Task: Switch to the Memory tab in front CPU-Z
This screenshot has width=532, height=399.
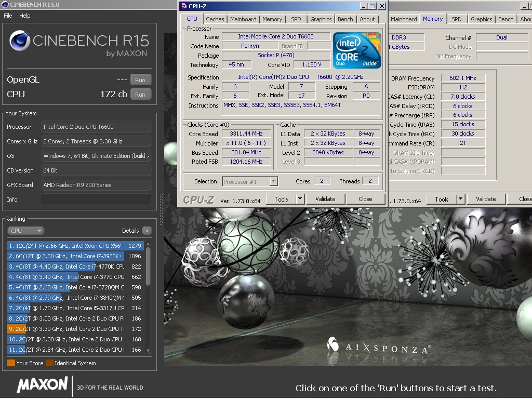Action: [x=272, y=19]
